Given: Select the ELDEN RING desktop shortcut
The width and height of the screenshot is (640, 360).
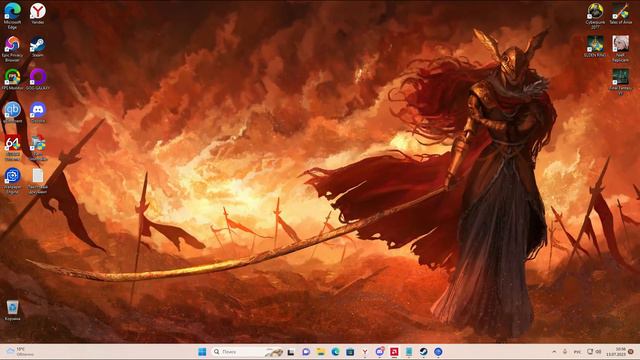Looking at the screenshot, I should pos(595,47).
